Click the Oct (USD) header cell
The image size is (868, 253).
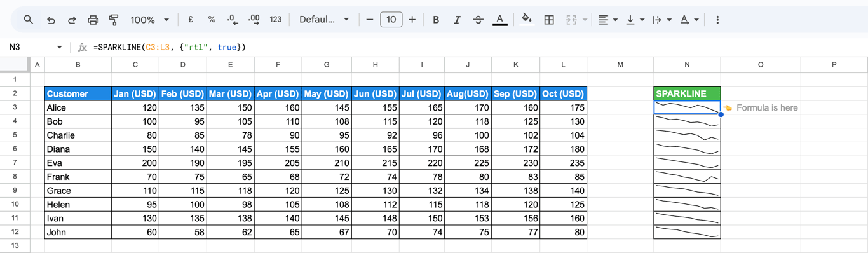tap(564, 93)
